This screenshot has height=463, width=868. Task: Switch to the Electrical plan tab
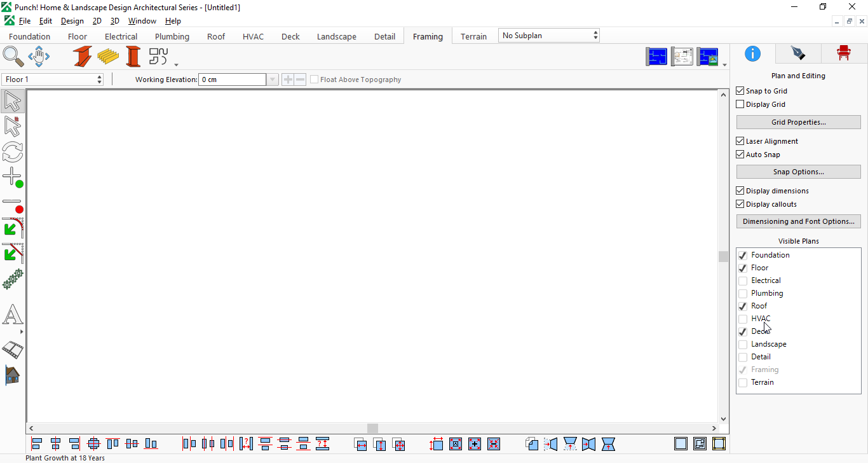[x=121, y=36]
